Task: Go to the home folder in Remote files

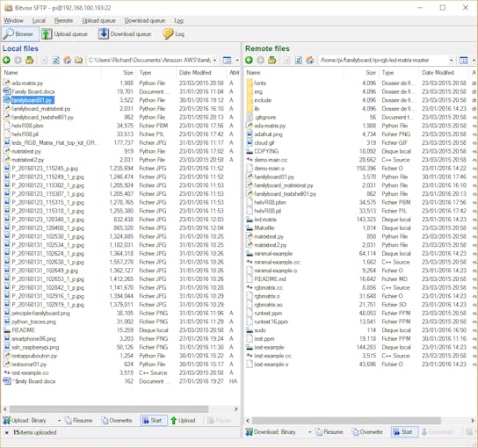Action: tap(310, 60)
